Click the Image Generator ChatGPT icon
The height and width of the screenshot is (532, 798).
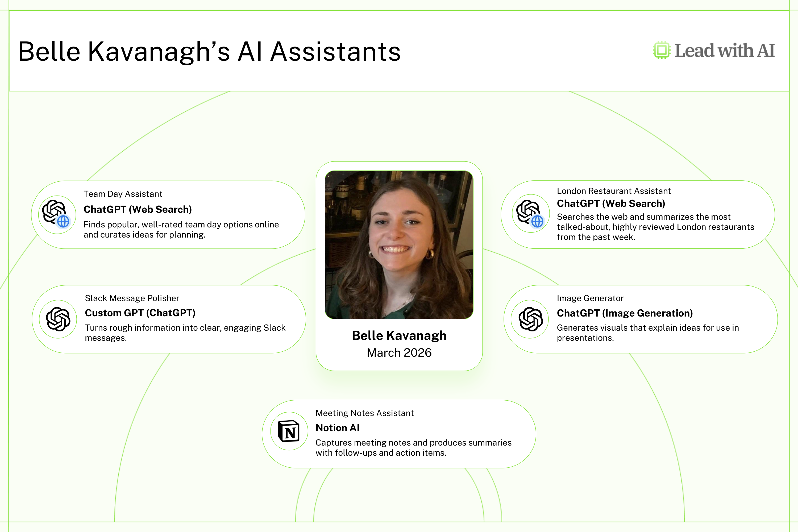pos(530,319)
